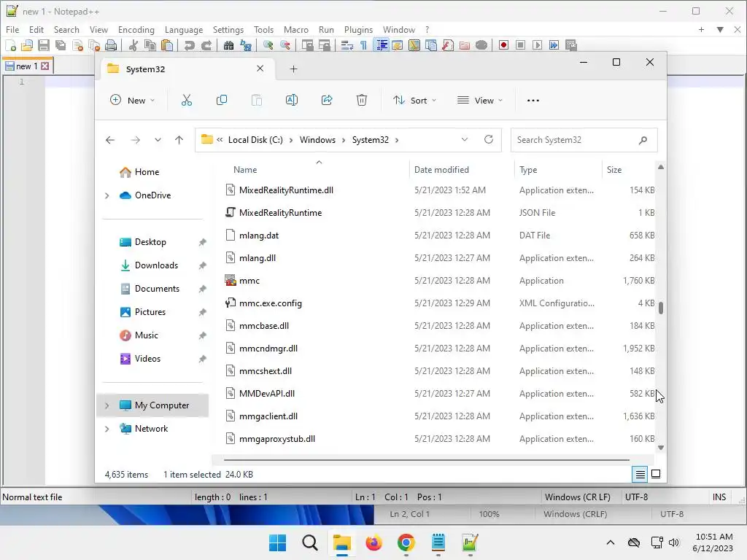
Task: Click Notepad++ Playback macro icon
Action: pyautogui.click(x=537, y=45)
